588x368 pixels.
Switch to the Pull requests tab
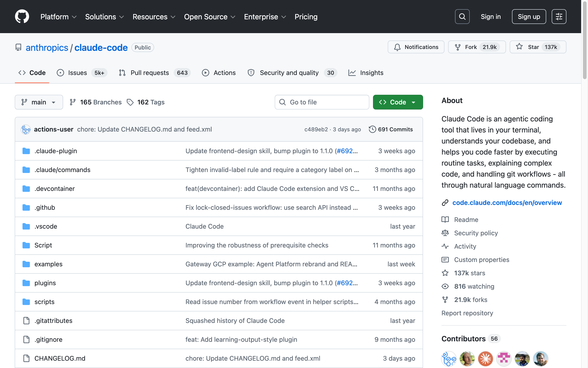click(x=155, y=73)
